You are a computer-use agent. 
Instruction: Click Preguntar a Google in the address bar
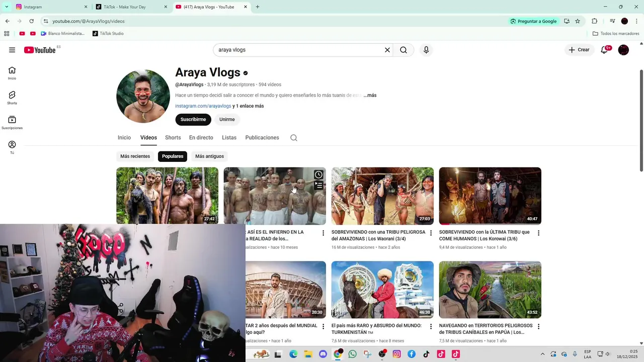coord(533,21)
